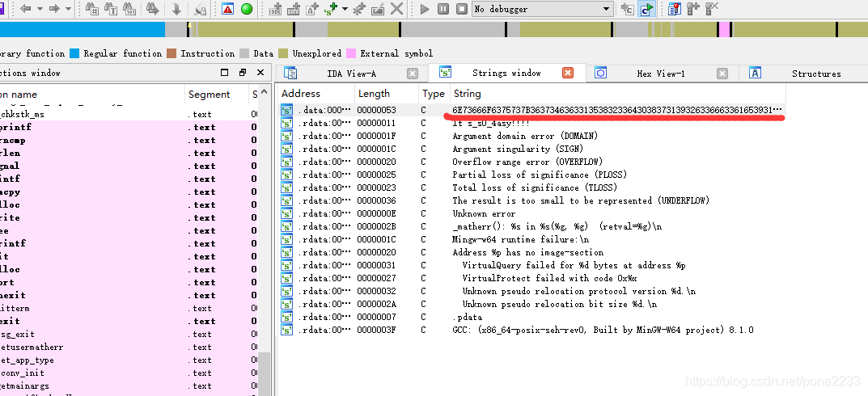The height and width of the screenshot is (396, 868).
Task: Close the Strings window tab
Action: 567,73
